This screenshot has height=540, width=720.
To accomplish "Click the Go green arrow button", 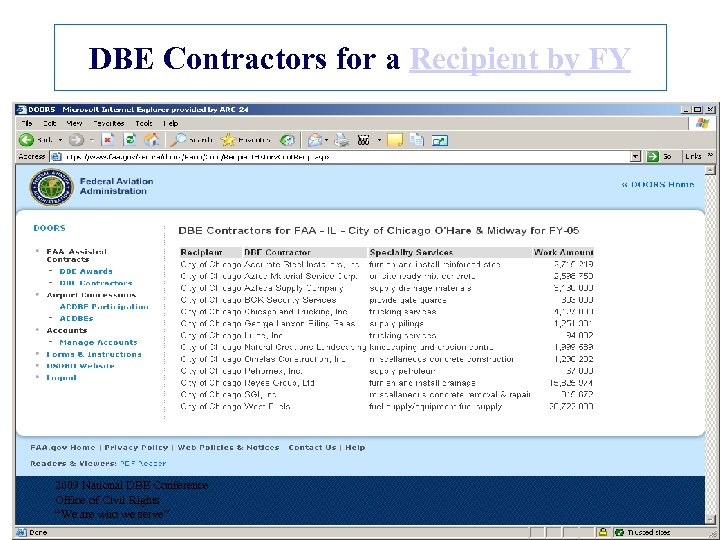I will [x=652, y=157].
